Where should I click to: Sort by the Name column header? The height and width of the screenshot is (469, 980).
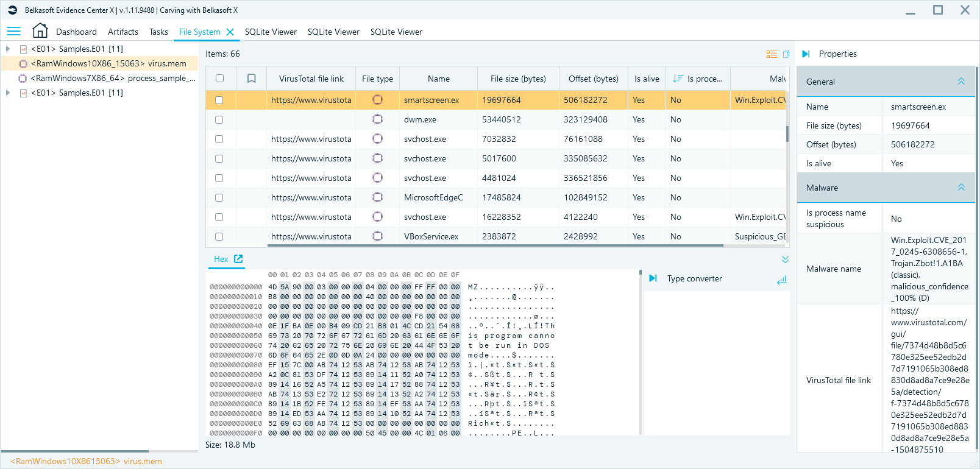pos(438,79)
